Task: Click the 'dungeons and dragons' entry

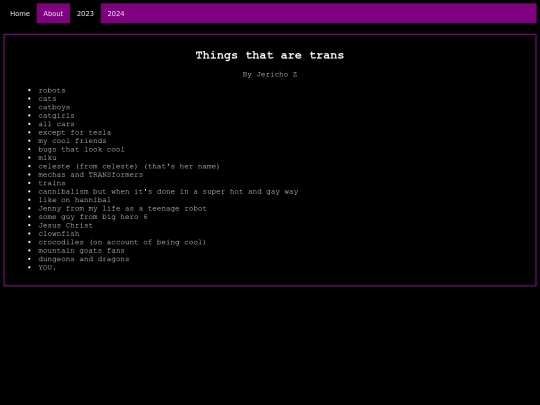Action: pos(84,259)
